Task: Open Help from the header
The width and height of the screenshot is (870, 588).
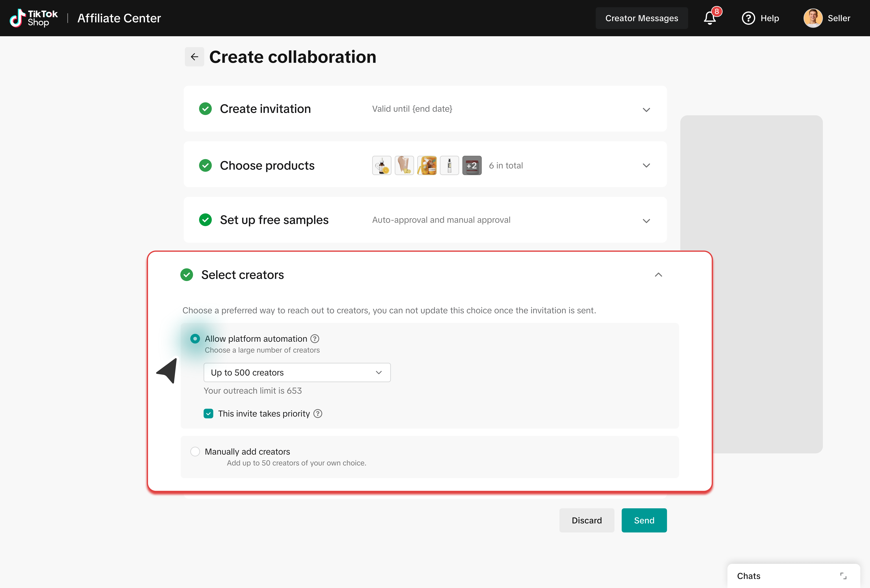Action: coord(760,18)
